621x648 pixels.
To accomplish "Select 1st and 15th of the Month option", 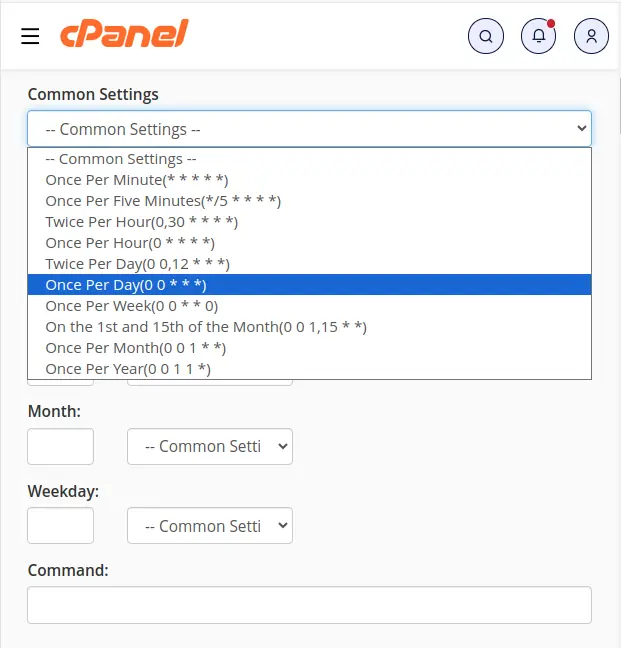I will pos(309,327).
